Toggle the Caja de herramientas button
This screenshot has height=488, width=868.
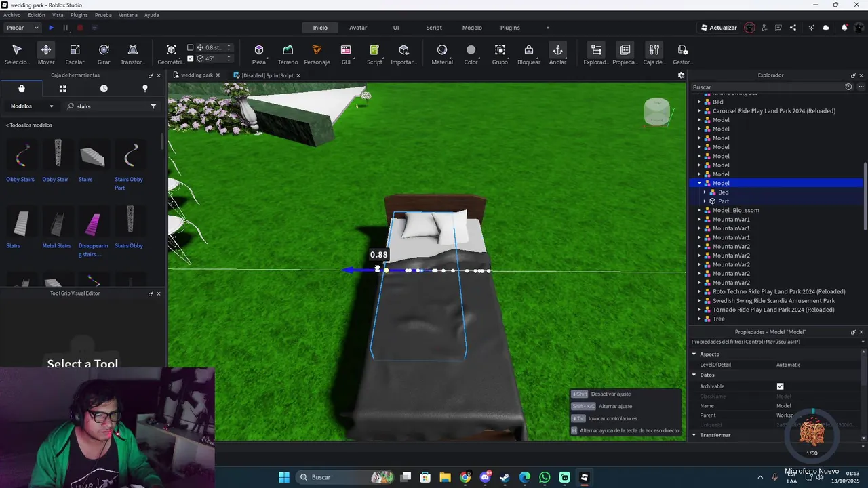click(654, 54)
